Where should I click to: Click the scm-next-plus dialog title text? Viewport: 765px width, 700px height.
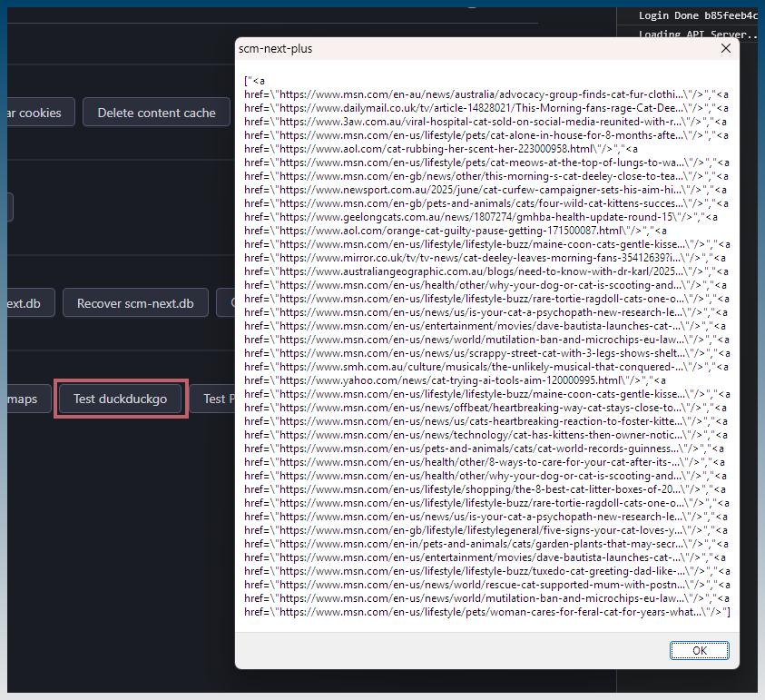coord(275,49)
